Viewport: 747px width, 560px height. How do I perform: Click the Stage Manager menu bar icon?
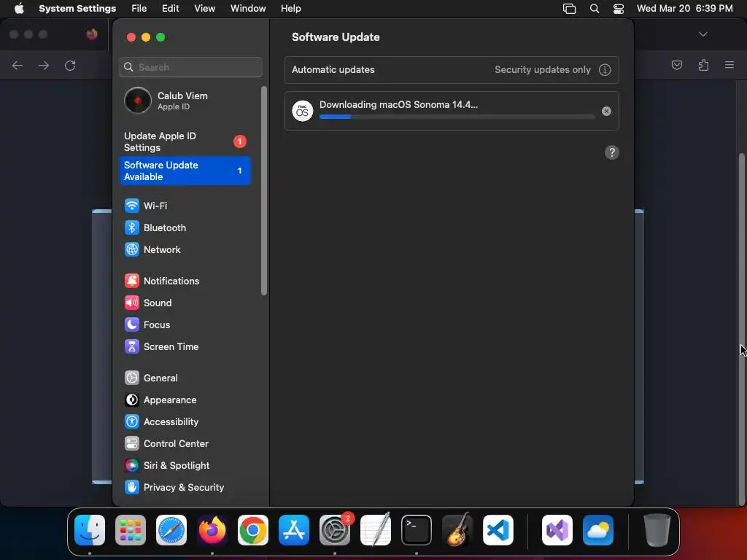[569, 9]
